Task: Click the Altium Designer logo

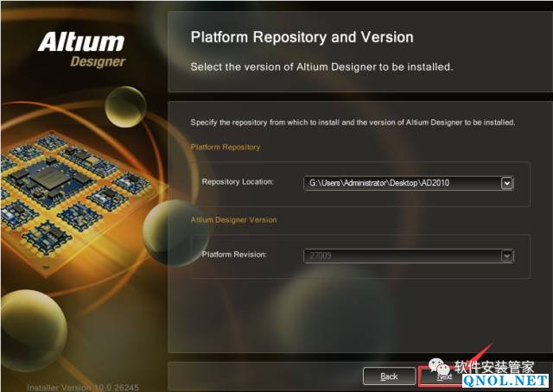Action: pos(82,49)
